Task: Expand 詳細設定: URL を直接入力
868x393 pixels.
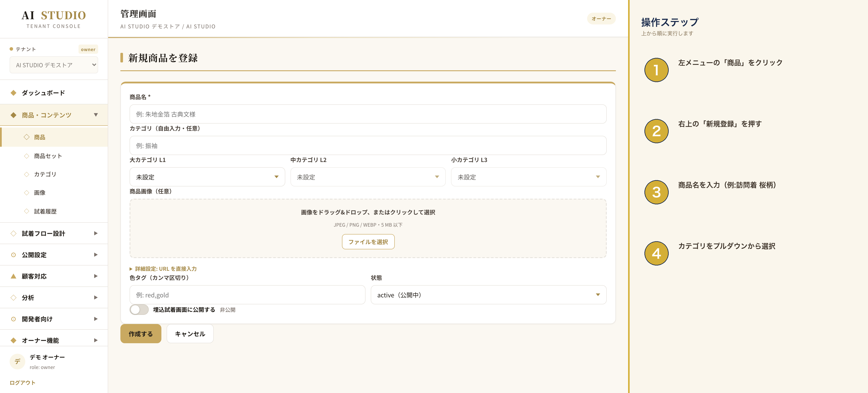Action: [x=163, y=269]
